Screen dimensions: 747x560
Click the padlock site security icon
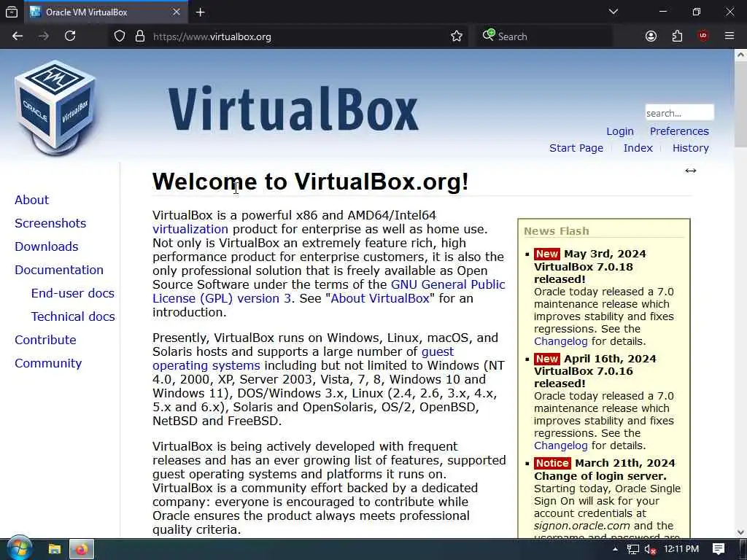pyautogui.click(x=139, y=36)
